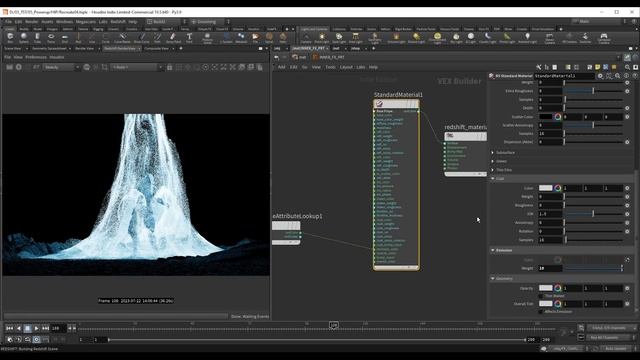The width and height of the screenshot is (640, 360).
Task: Click the frame 108 timeline marker
Action: point(333,325)
